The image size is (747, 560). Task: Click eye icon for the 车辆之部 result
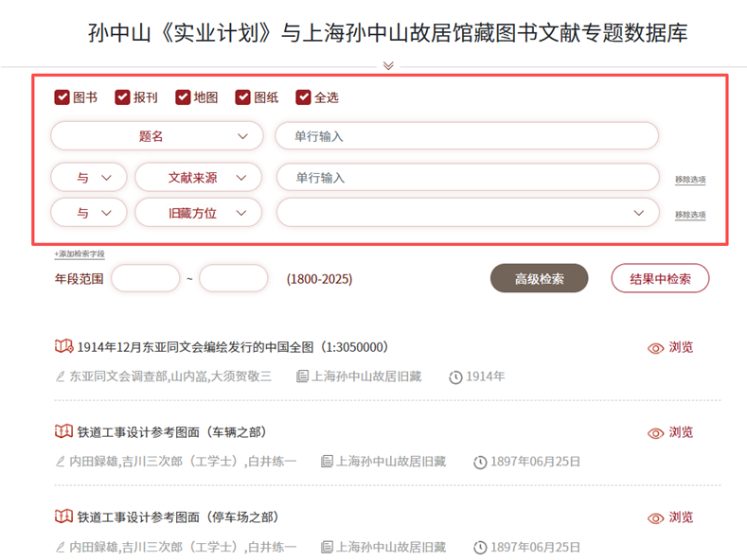coord(655,433)
